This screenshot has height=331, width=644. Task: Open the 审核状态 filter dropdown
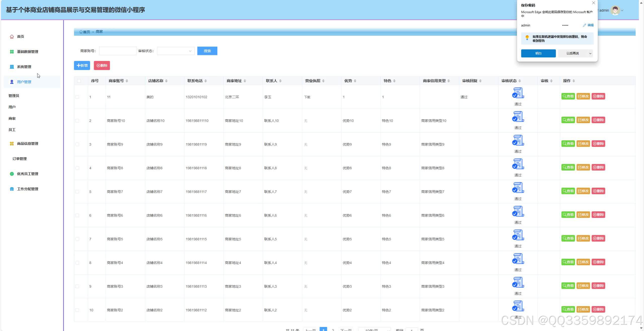[176, 51]
